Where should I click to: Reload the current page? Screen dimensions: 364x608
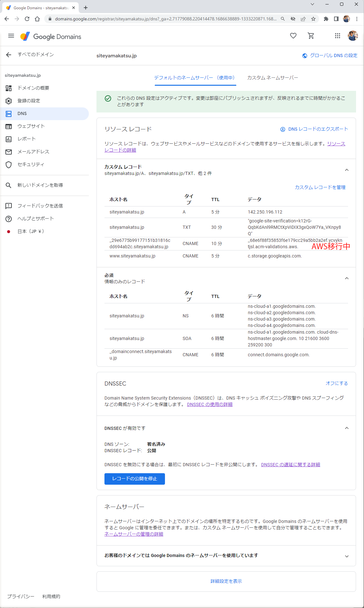coord(27,19)
